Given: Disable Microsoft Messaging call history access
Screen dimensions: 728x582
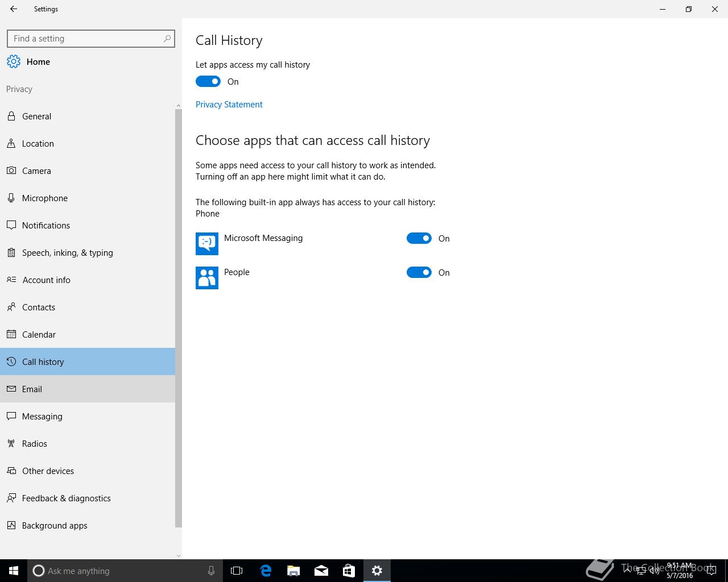Looking at the screenshot, I should click(419, 238).
